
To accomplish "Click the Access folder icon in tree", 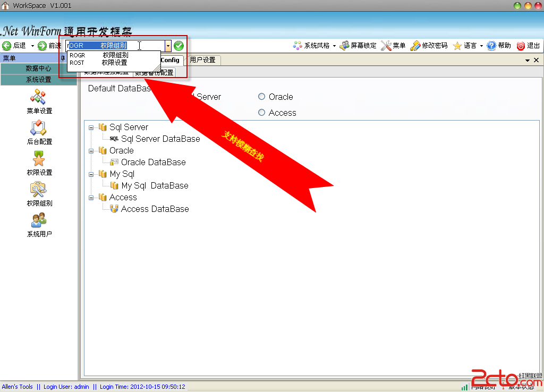I will click(103, 198).
